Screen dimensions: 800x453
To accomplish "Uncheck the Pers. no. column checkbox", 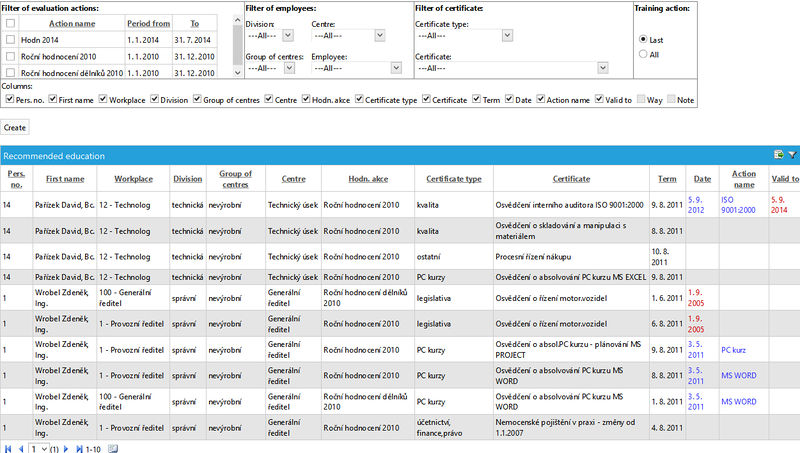I will 9,99.
